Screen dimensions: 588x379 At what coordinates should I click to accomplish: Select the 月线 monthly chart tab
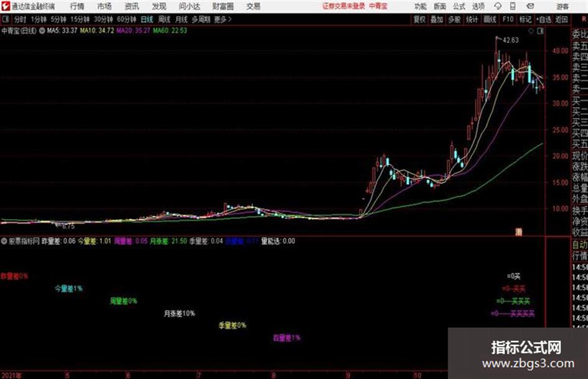coord(182,19)
